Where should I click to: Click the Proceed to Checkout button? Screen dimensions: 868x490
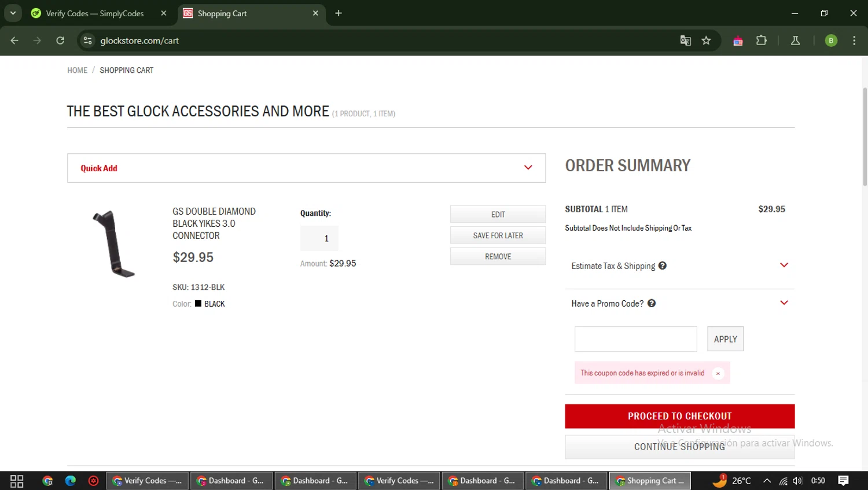pyautogui.click(x=679, y=416)
